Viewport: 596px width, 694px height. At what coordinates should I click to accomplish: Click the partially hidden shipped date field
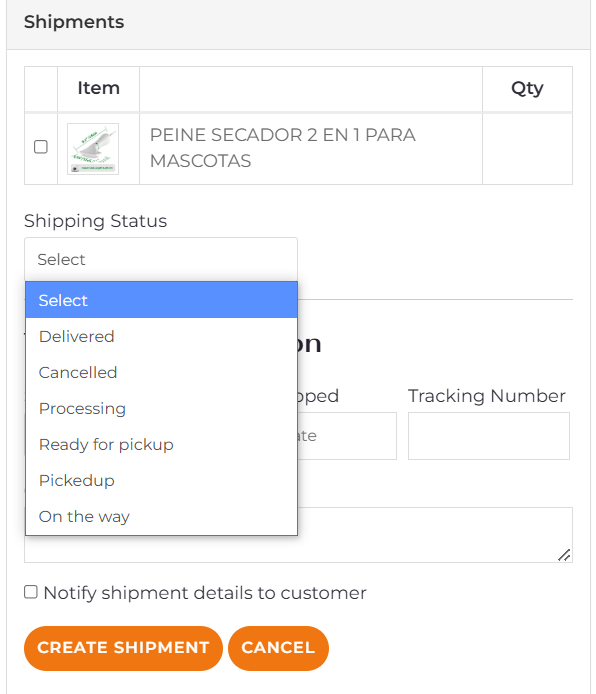(x=347, y=436)
